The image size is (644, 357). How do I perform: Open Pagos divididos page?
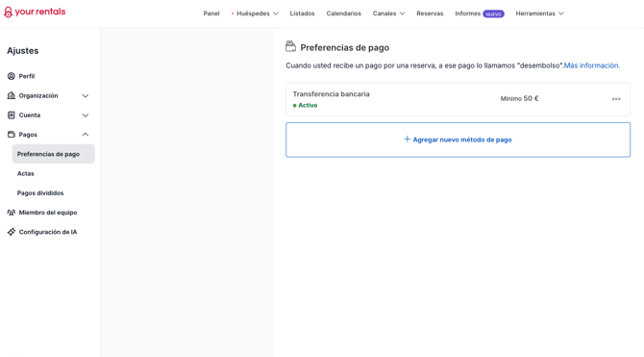40,192
